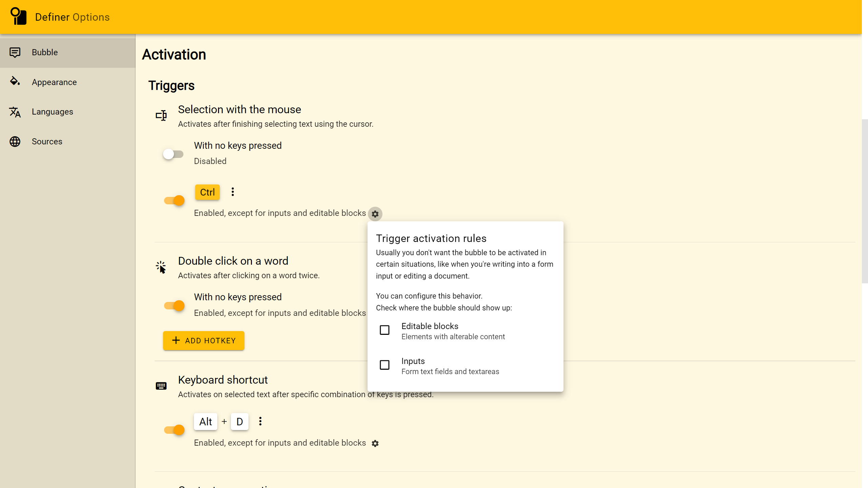Click the gear icon next to Alt+D trigger
The image size is (868, 488).
pos(375,443)
